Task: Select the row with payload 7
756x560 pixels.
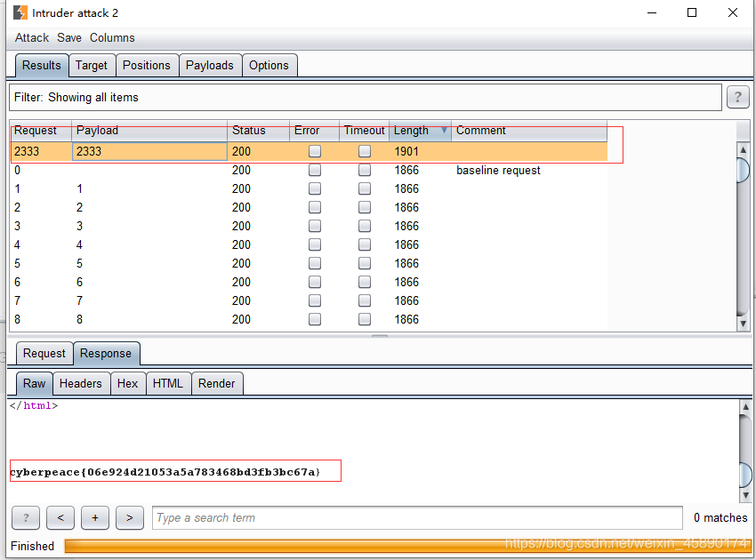Action: [x=309, y=300]
